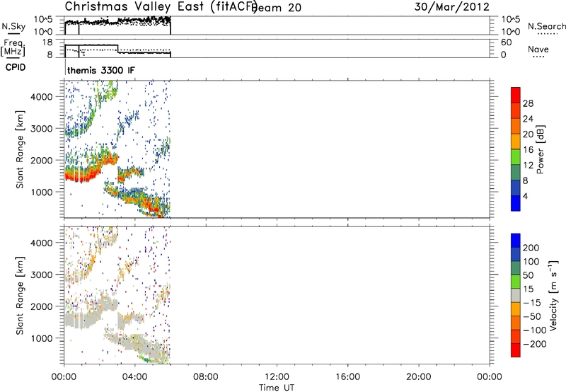Image resolution: width=566 pixels, height=392 pixels.
Task: Click the date label "30/Mar/2012"
Action: tap(451, 6)
